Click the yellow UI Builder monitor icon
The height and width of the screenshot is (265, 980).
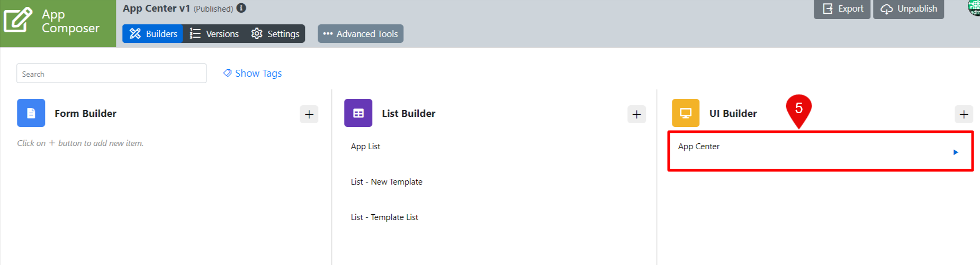(x=686, y=113)
